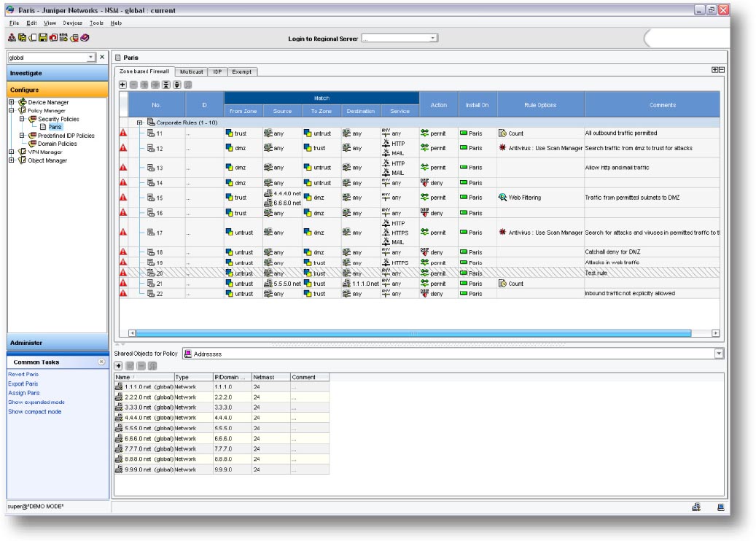Open the Administer panel
This screenshot has height=541, width=756.
(x=58, y=343)
